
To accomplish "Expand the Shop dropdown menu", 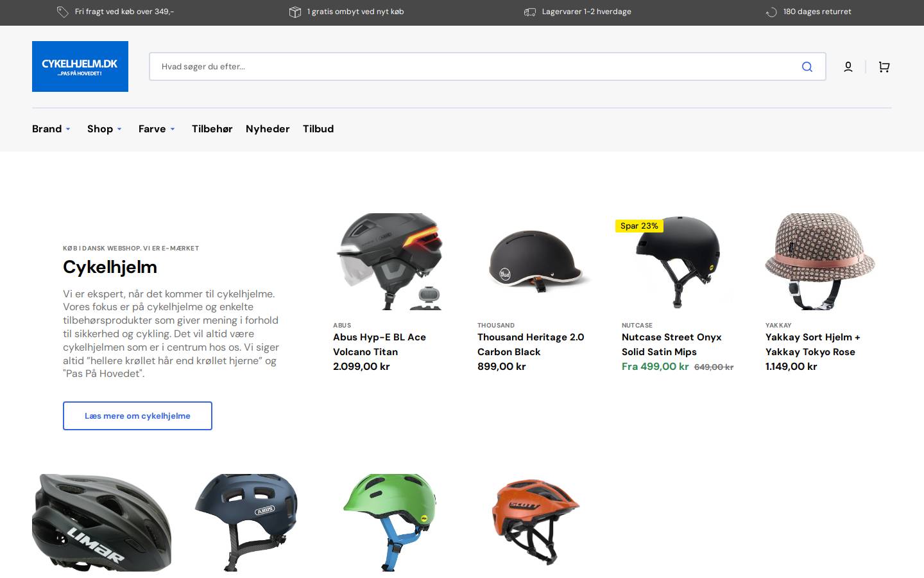I will [105, 129].
